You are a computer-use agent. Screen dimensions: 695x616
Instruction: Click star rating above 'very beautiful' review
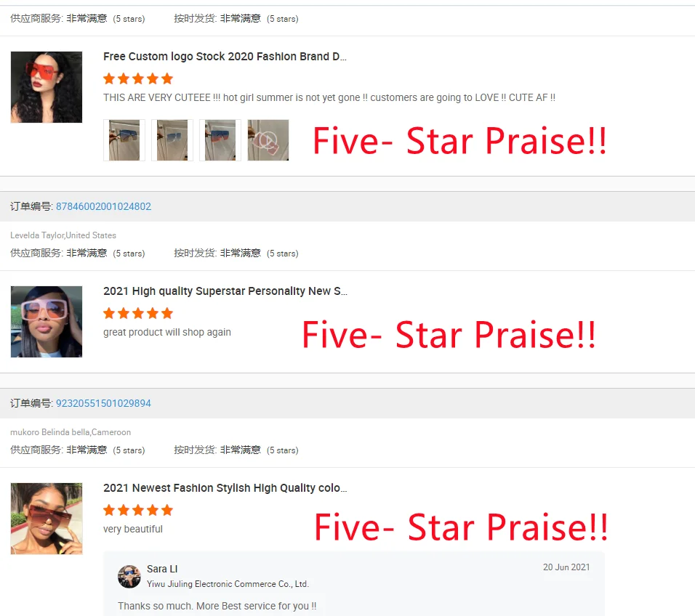(x=138, y=510)
